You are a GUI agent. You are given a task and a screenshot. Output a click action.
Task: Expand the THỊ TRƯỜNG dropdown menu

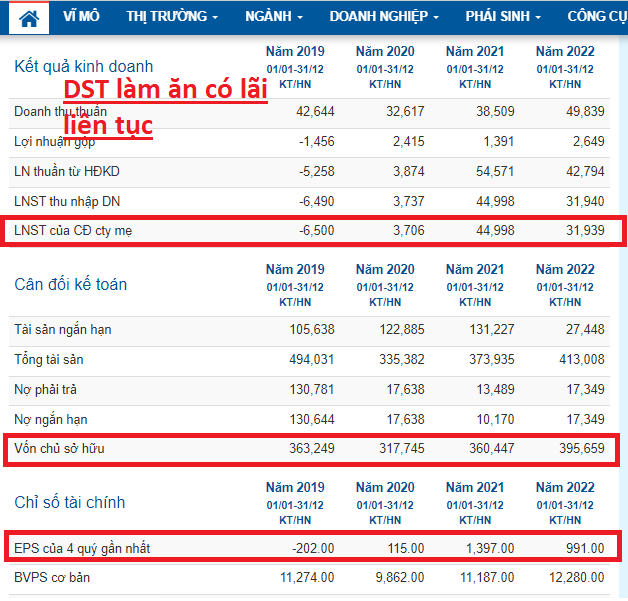coord(172,16)
